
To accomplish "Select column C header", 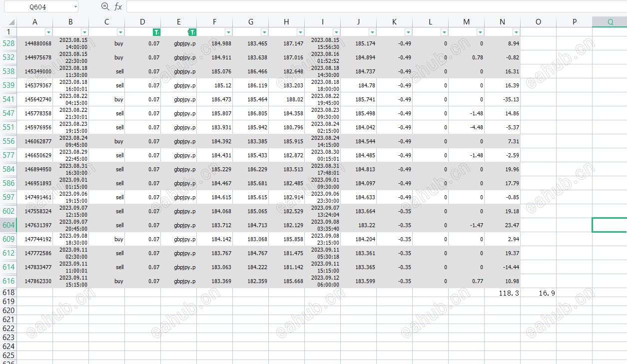I will (x=107, y=22).
